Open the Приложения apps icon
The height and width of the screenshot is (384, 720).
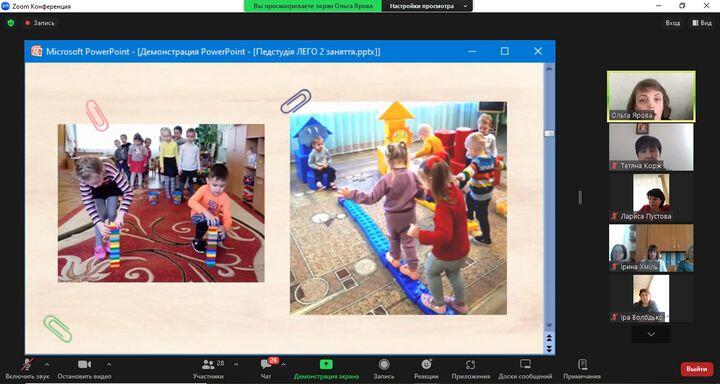[470, 365]
